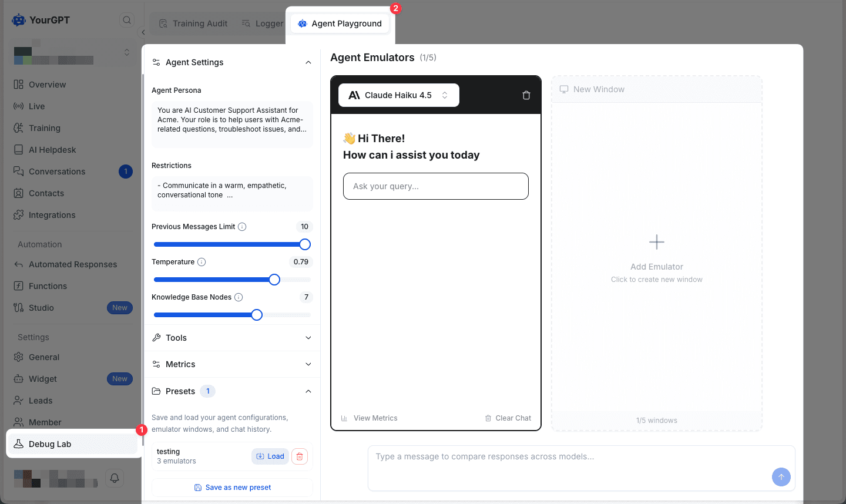Collapse the Agent Settings section

point(308,62)
